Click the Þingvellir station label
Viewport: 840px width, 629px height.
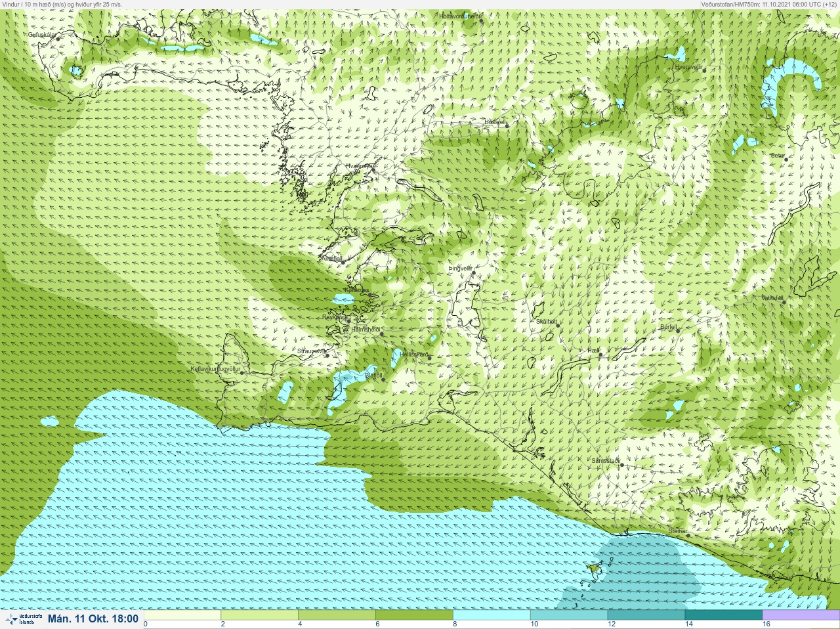pyautogui.click(x=460, y=268)
